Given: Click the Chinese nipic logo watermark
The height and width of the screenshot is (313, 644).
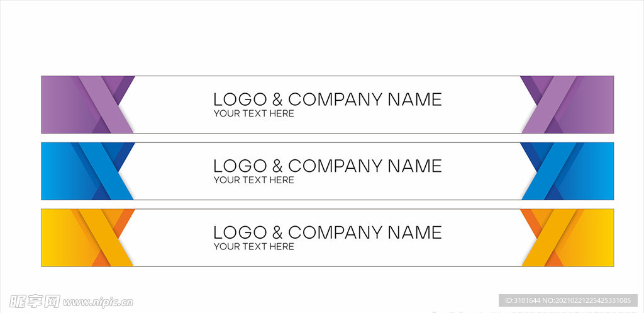Looking at the screenshot, I should 35,302.
